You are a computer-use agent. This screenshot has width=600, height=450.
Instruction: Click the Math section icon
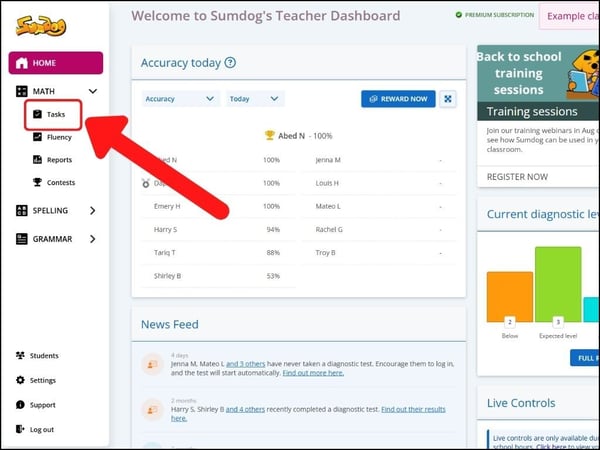click(21, 91)
